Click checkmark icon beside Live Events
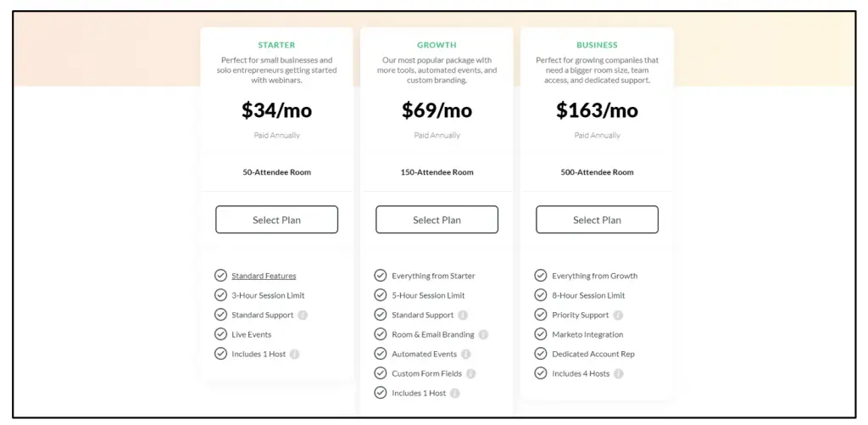Screen dimensions: 868x425 (220, 334)
